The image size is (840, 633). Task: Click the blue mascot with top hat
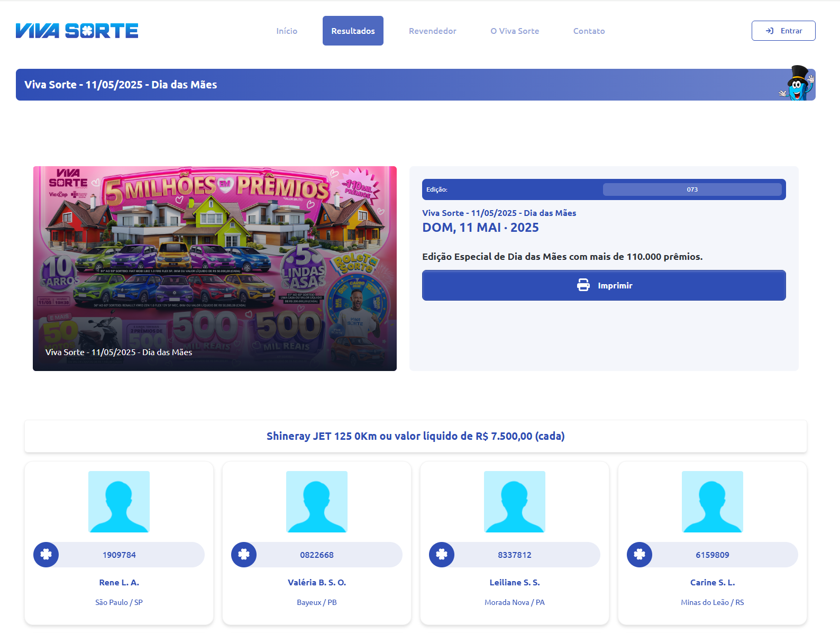point(797,83)
